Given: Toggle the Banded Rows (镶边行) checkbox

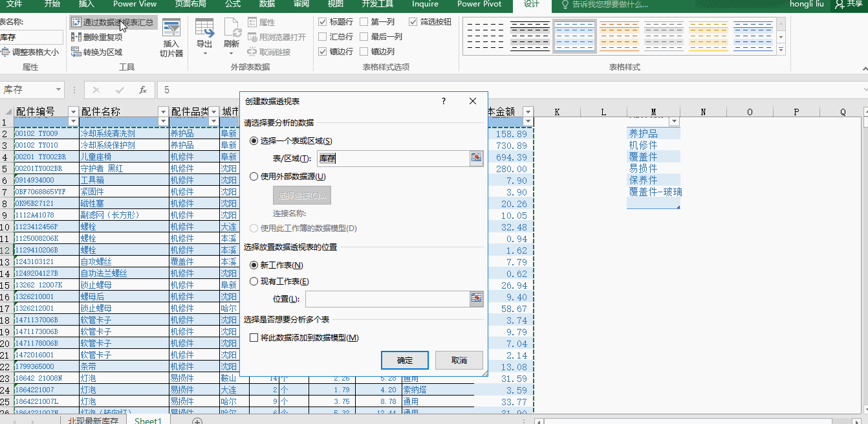Looking at the screenshot, I should pyautogui.click(x=323, y=52).
